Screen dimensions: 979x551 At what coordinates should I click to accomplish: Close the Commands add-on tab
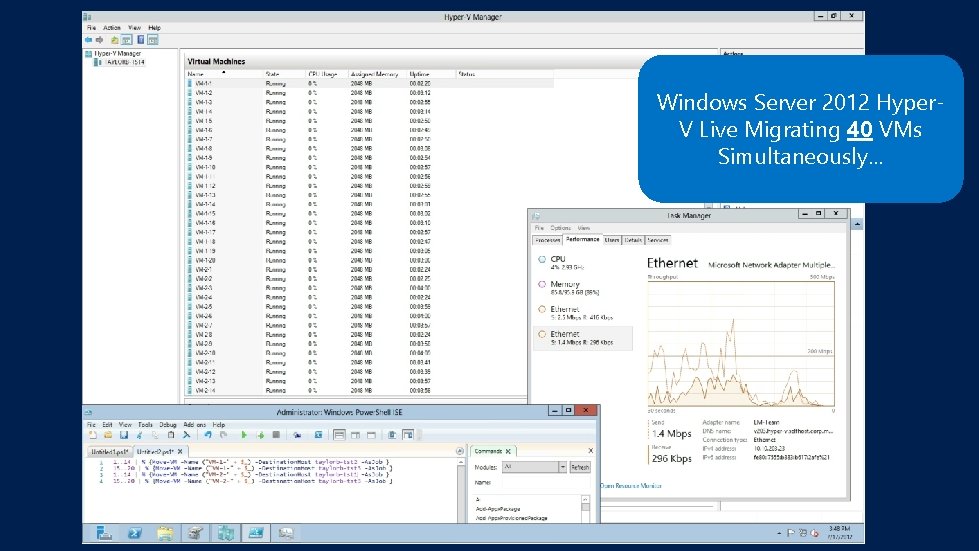508,451
